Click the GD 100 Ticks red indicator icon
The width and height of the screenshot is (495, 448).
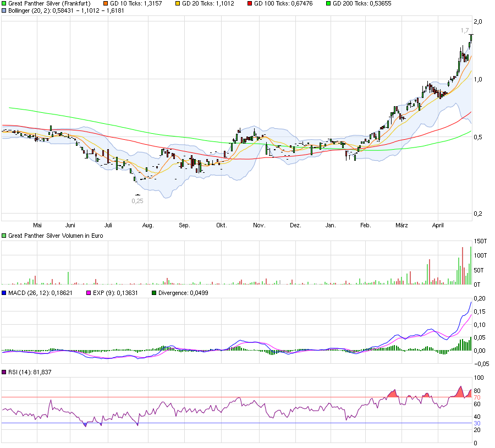249,4
